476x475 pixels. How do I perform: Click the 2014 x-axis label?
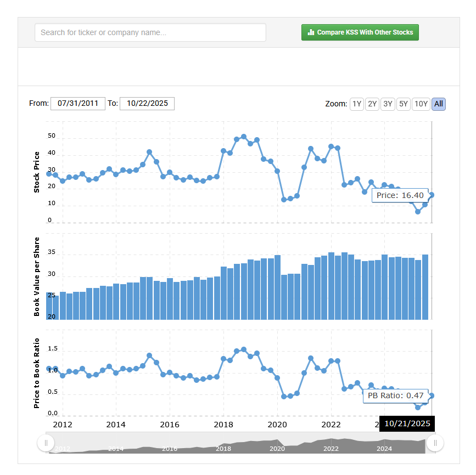(x=116, y=425)
